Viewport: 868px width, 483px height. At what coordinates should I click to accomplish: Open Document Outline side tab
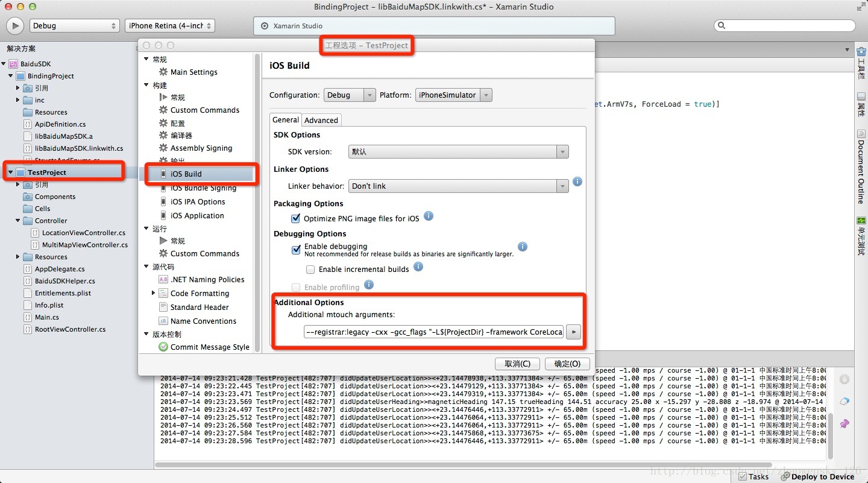[x=861, y=168]
